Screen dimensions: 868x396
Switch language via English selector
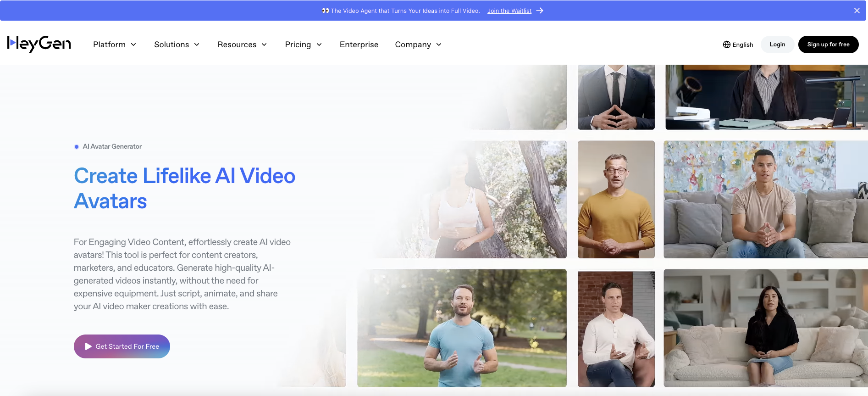click(738, 45)
